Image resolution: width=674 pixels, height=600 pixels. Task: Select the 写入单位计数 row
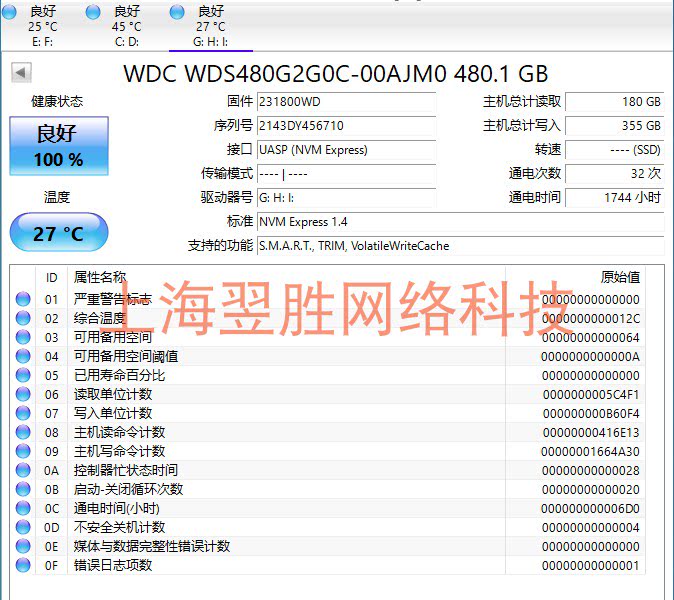(328, 413)
